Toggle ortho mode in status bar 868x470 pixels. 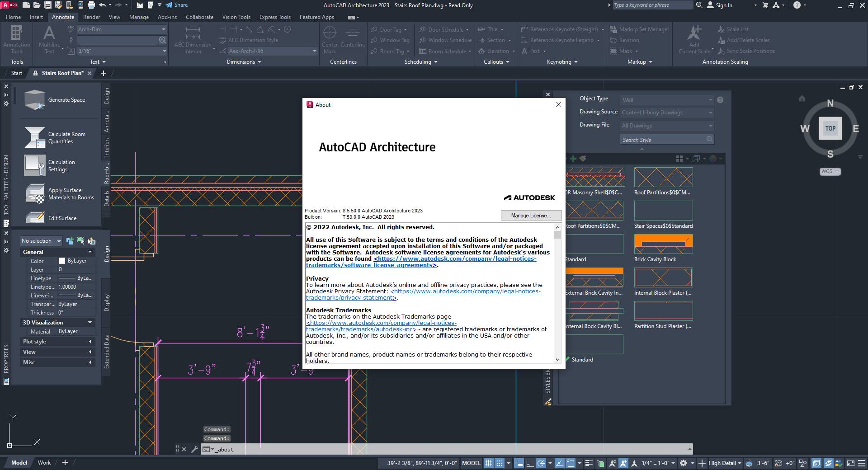(x=530, y=463)
